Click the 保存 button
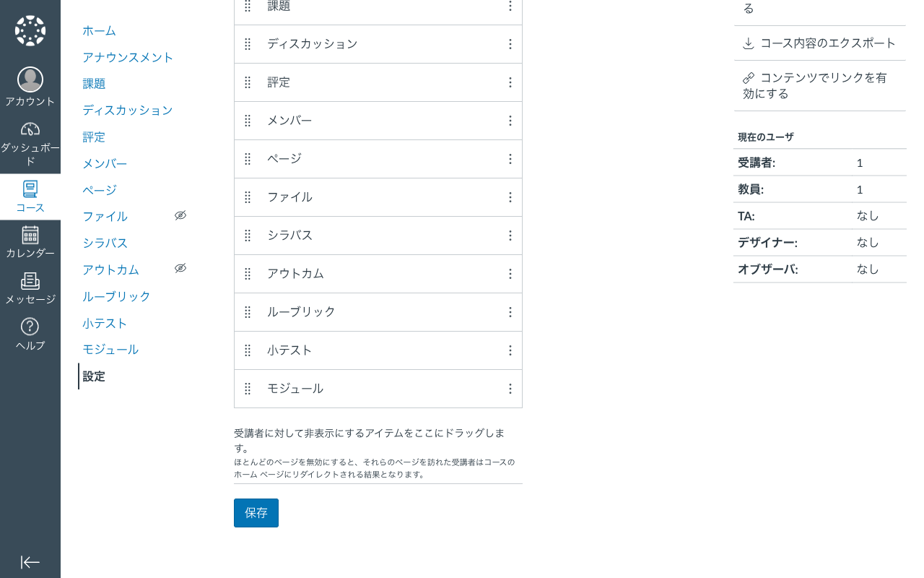Image resolution: width=924 pixels, height=578 pixels. (256, 513)
